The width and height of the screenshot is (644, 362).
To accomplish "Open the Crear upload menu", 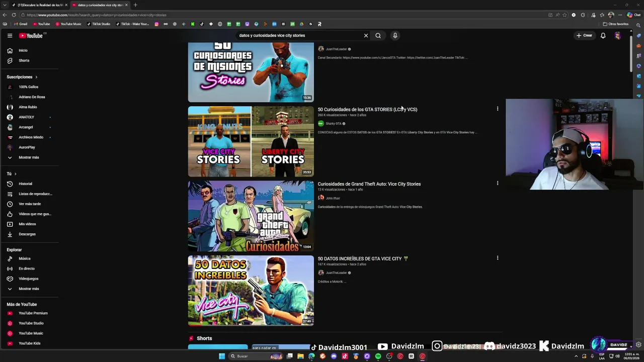I will click(584, 36).
